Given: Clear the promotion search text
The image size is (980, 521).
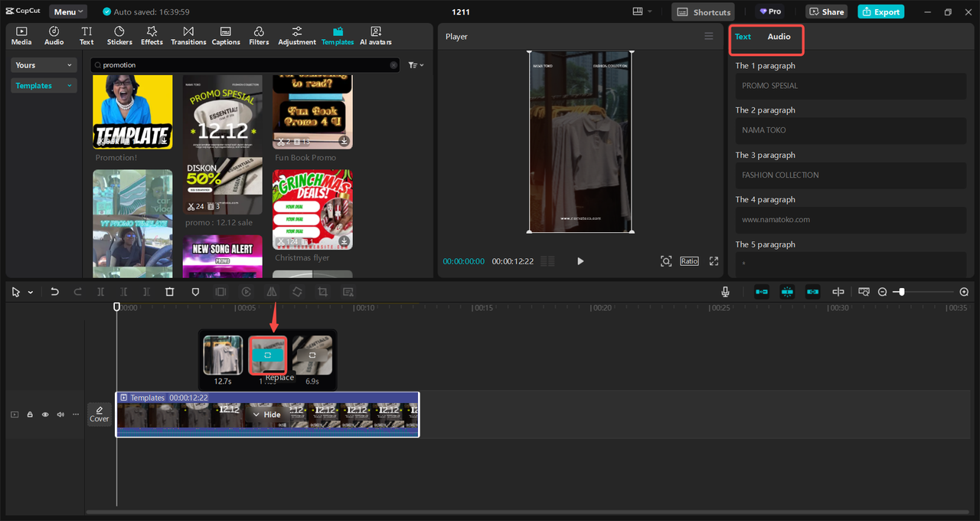Looking at the screenshot, I should (394, 65).
